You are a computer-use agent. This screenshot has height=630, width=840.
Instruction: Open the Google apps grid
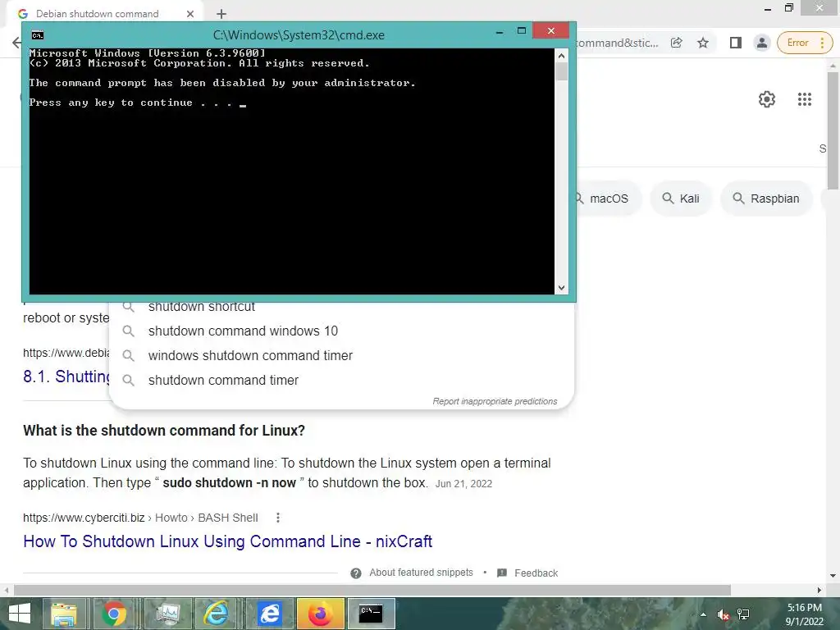pyautogui.click(x=804, y=99)
